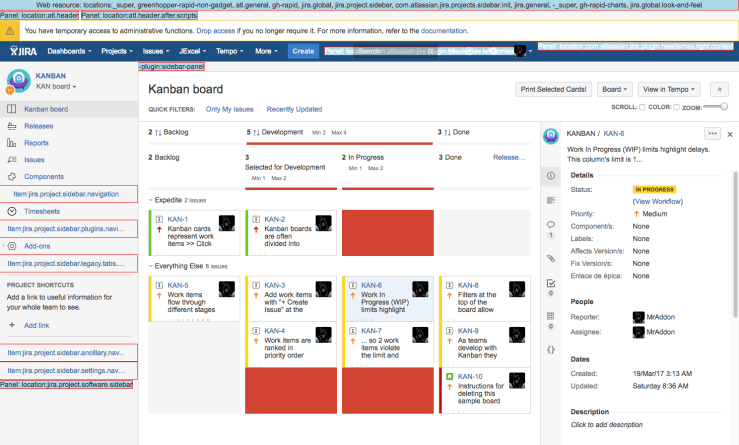This screenshot has height=445, width=739.
Task: Collapse the Expedite swimlane
Action: [152, 200]
